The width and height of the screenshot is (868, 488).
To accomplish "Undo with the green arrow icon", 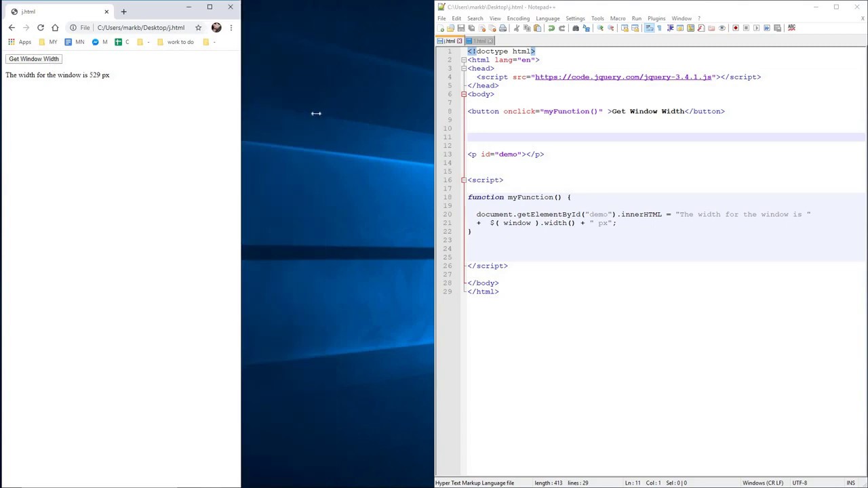I will pos(551,28).
